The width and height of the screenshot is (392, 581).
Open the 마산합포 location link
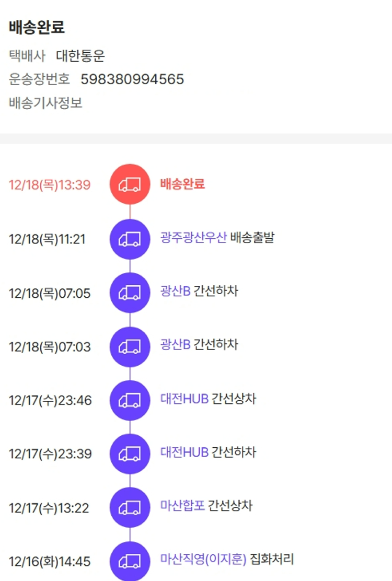click(x=182, y=506)
